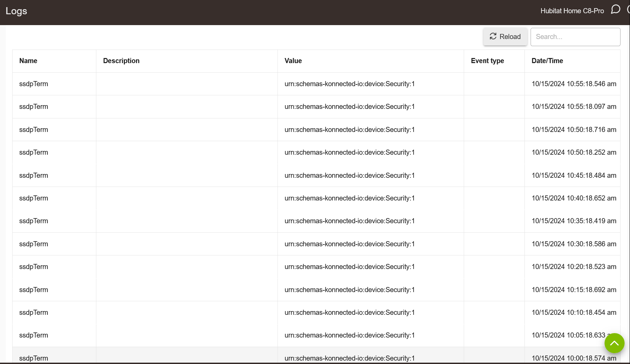630x364 pixels.
Task: Click ssdpTerm name in the 10:10:18.454 row
Action: tap(34, 312)
